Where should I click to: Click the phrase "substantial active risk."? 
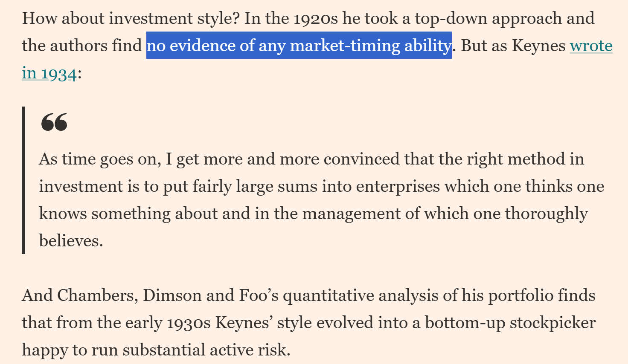tap(206, 350)
